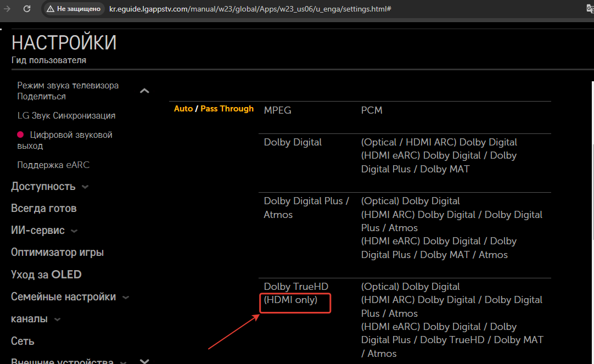594x364 pixels.
Task: Select LG Звук Синхронизация in sidebar
Action: (66, 116)
